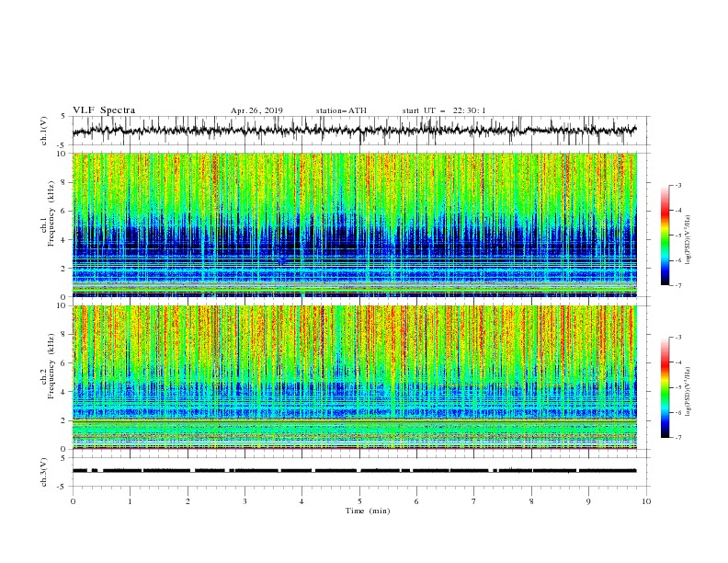Click the ch.2 spectrogram plot

(x=355, y=377)
